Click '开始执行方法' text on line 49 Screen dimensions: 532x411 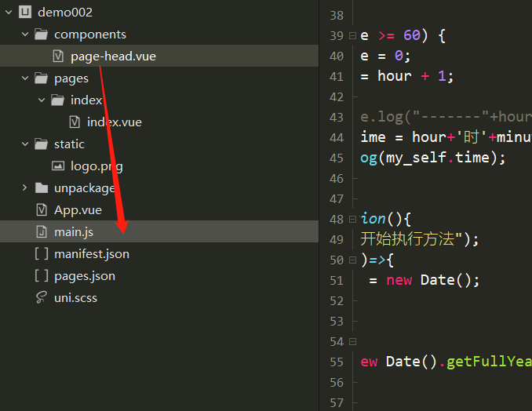point(407,239)
